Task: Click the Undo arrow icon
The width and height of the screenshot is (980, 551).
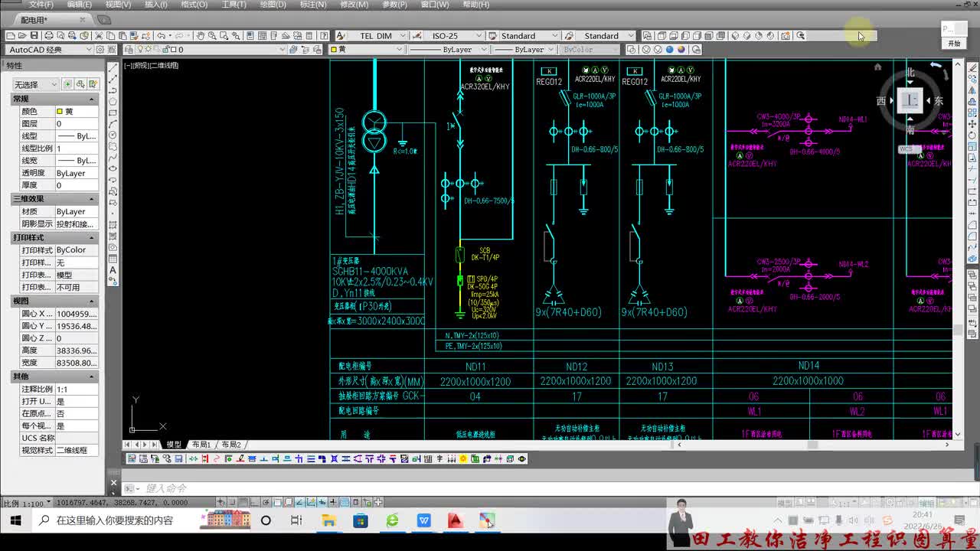Action: 161,36
